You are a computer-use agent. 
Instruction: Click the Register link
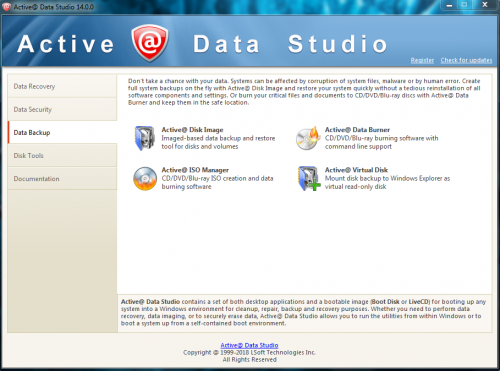[422, 60]
